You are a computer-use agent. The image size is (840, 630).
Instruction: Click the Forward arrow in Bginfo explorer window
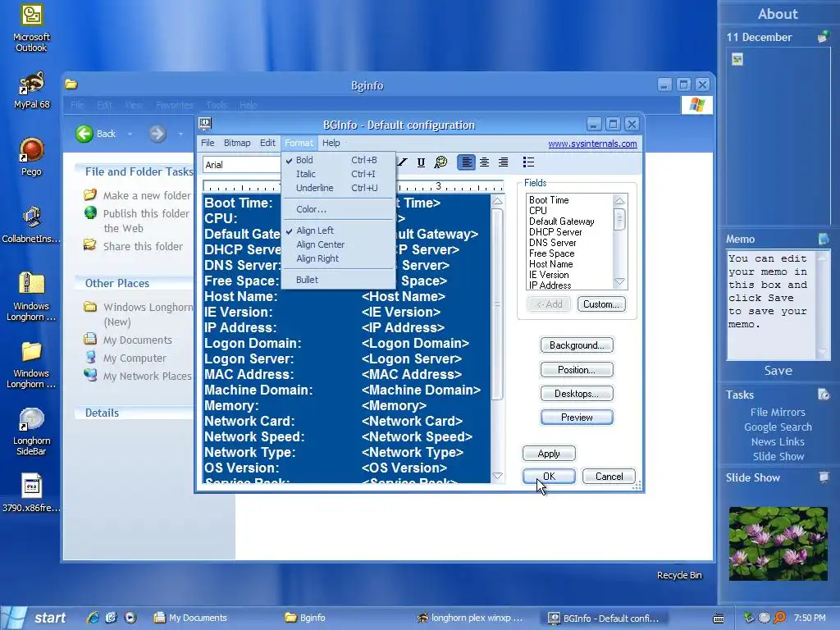point(157,134)
